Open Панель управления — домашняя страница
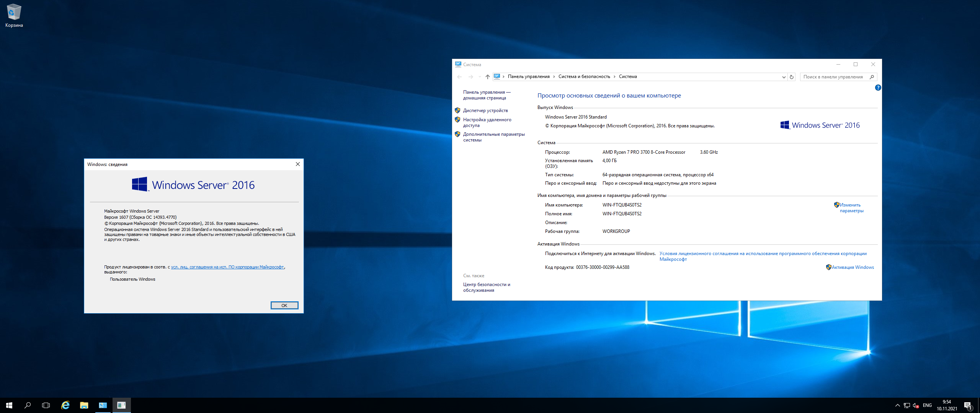The height and width of the screenshot is (413, 980). (487, 95)
